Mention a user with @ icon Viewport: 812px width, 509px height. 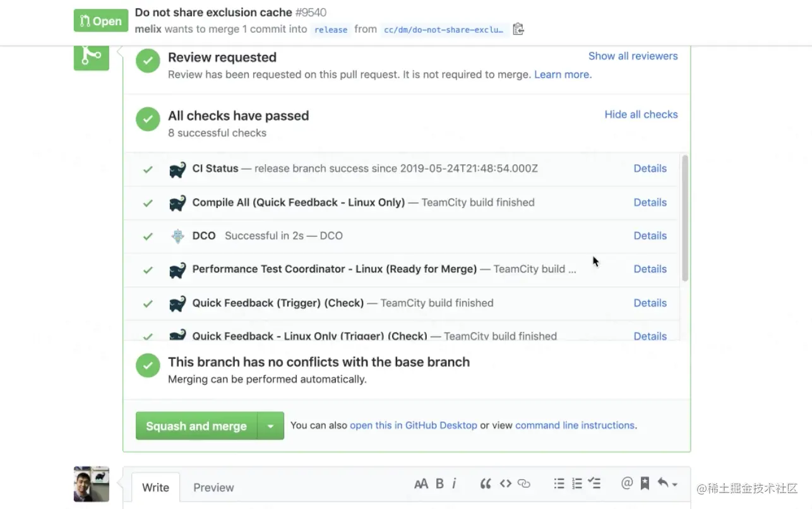626,484
